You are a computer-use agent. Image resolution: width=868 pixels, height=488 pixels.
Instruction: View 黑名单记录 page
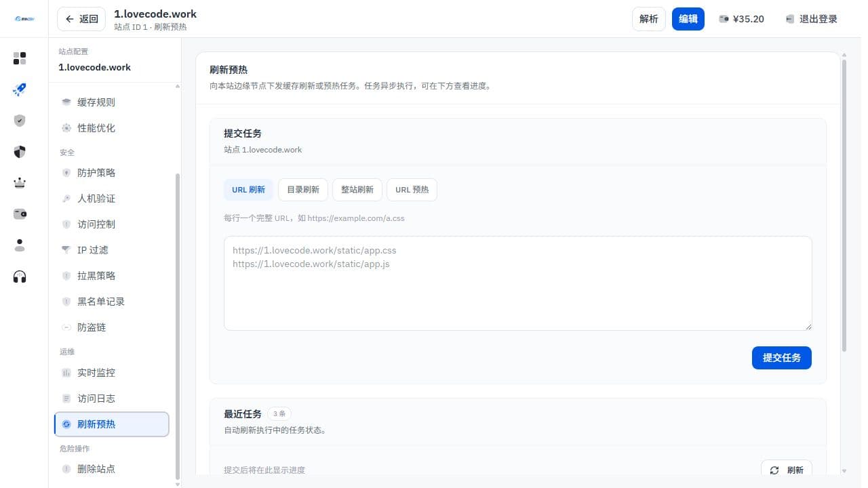(112, 302)
